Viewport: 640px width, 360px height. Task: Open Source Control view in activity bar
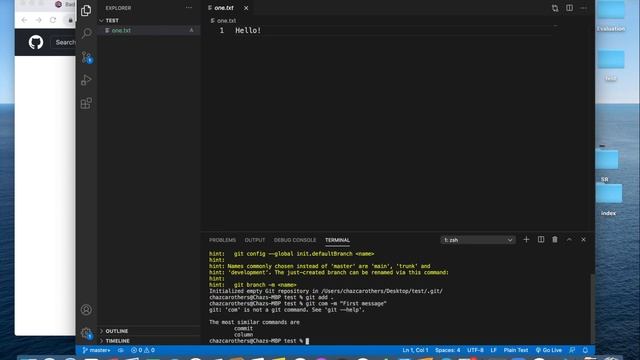[x=86, y=57]
